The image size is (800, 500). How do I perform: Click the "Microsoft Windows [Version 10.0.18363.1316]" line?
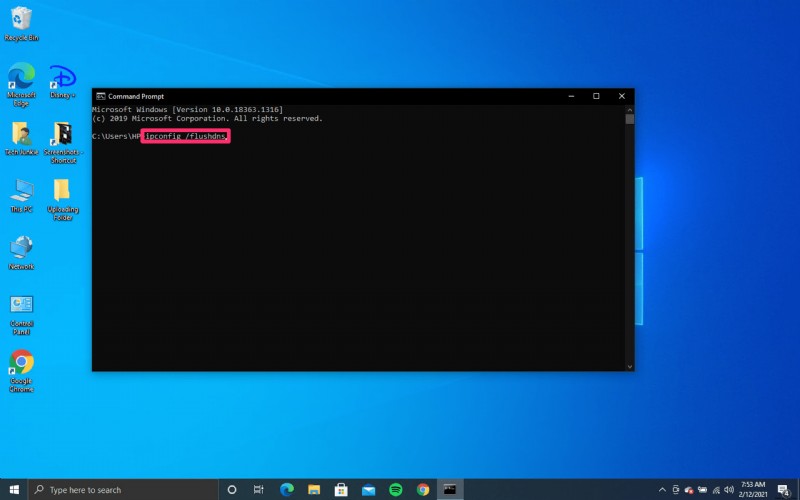[187, 109]
